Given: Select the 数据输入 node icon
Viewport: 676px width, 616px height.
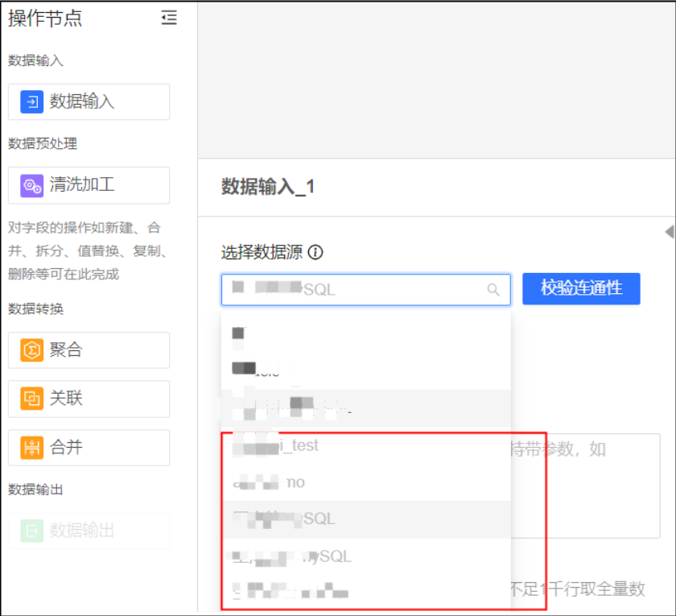Looking at the screenshot, I should 31,102.
